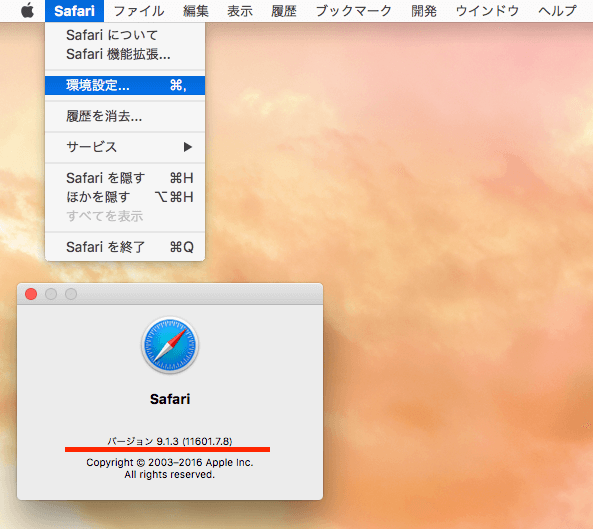Screen dimensions: 593x529
Task: Select Safari について
Action: click(125, 35)
